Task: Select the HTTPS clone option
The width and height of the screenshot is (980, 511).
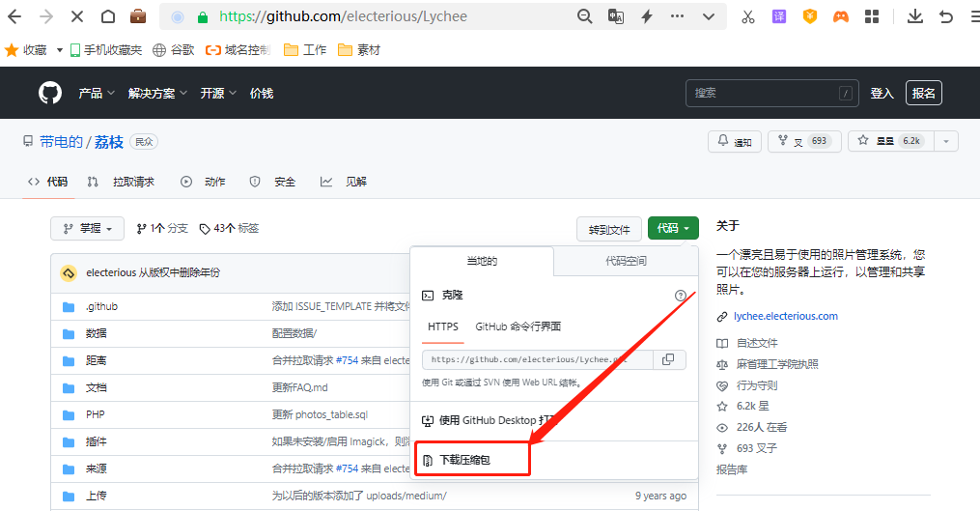Action: click(x=443, y=326)
